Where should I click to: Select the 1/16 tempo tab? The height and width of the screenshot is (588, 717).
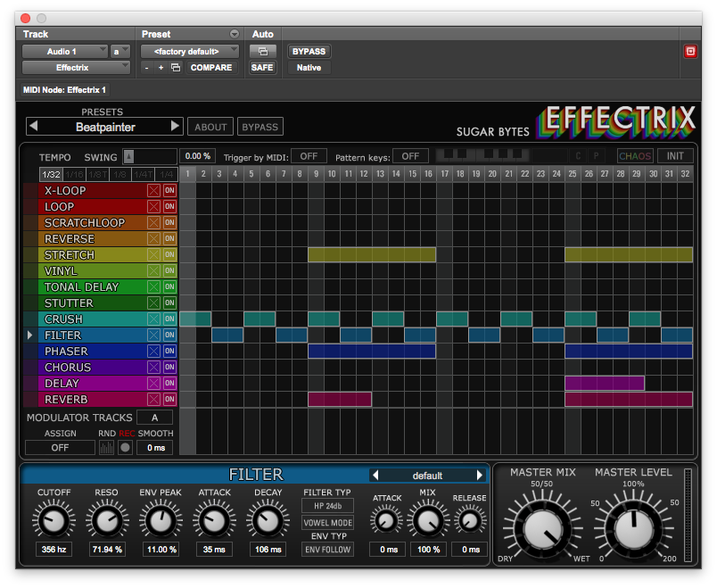74,174
